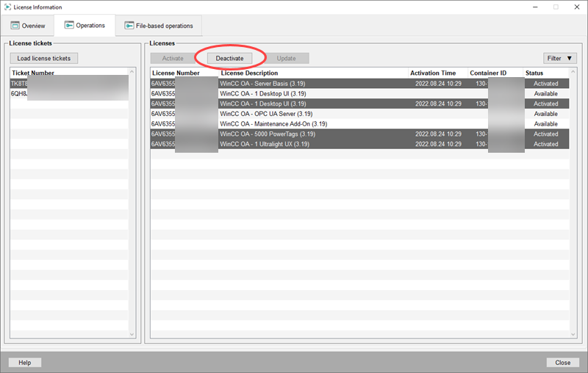
Task: Click the Deactivate button
Action: coord(229,58)
